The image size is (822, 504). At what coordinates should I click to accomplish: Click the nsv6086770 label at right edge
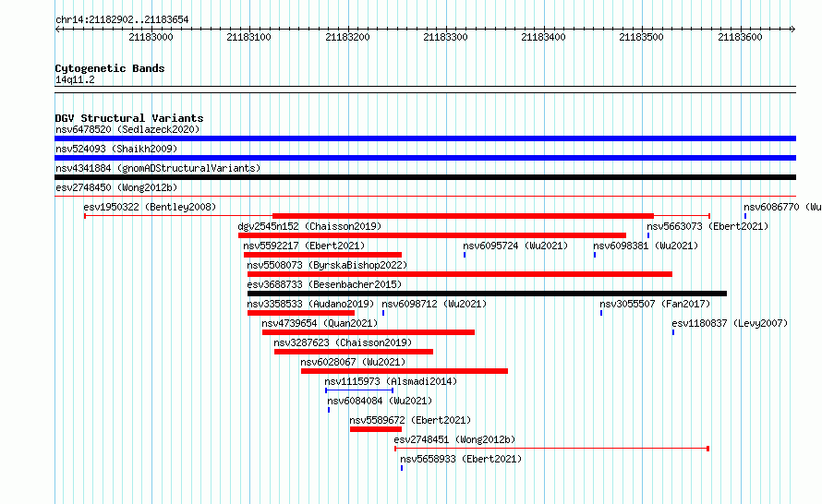click(782, 207)
